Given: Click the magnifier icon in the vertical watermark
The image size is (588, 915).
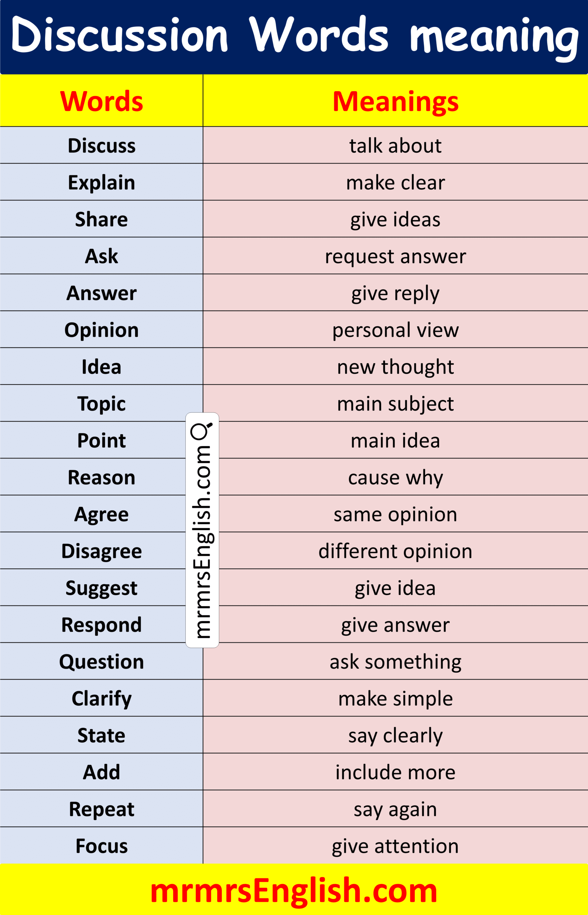Looking at the screenshot, I should 201,431.
